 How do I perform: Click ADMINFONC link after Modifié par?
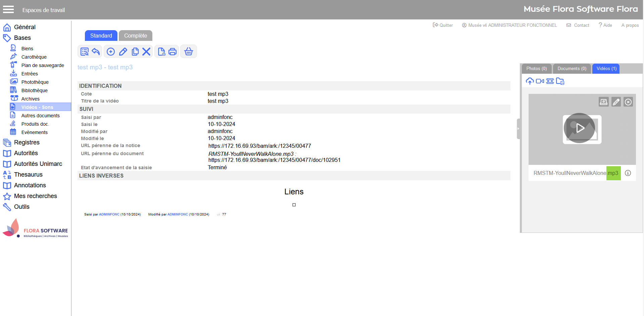click(x=178, y=214)
